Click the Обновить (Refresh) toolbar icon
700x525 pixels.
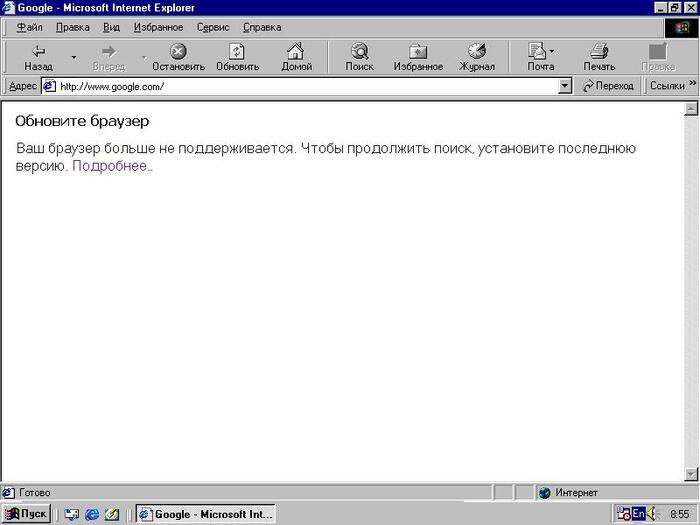click(x=237, y=52)
